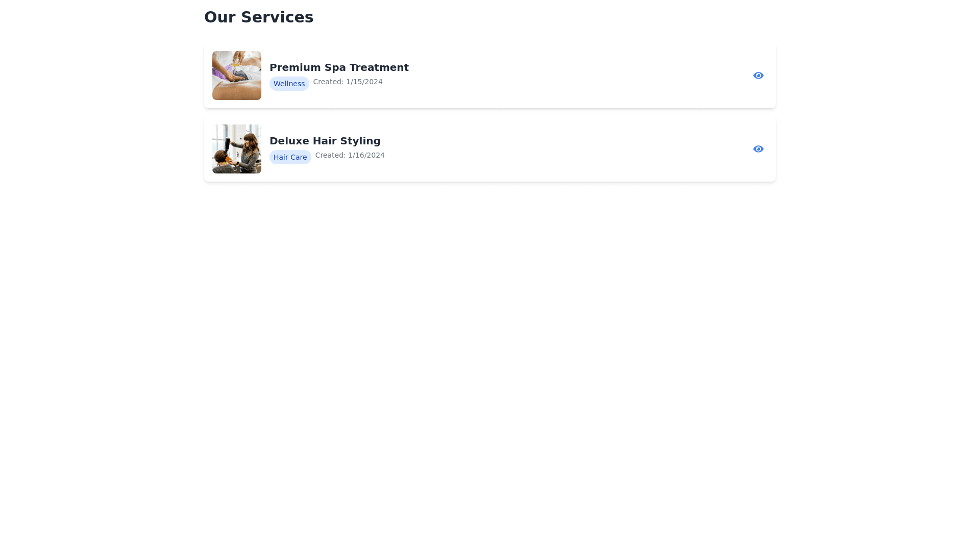This screenshot has height=551, width=980.
Task: Select the Deluxe Hair Styling title
Action: [x=325, y=141]
